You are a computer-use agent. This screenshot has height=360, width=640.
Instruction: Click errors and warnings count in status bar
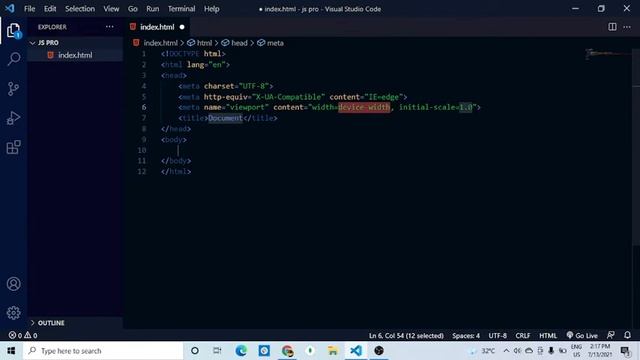click(x=23, y=336)
